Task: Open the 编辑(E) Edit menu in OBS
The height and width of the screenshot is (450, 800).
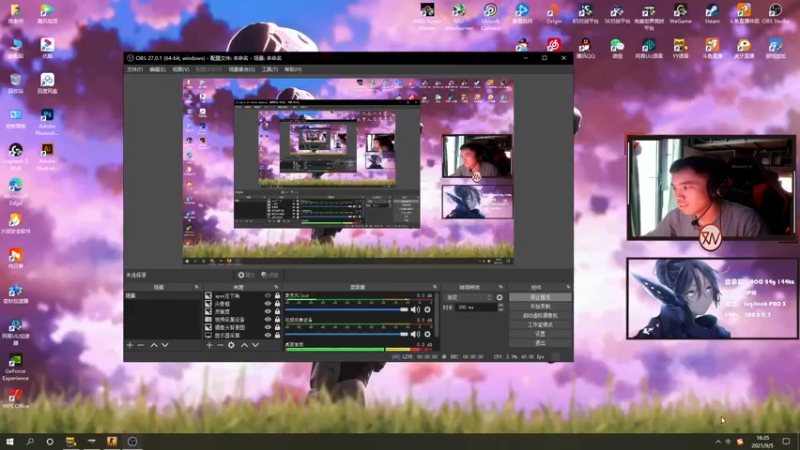Action: tap(157, 69)
